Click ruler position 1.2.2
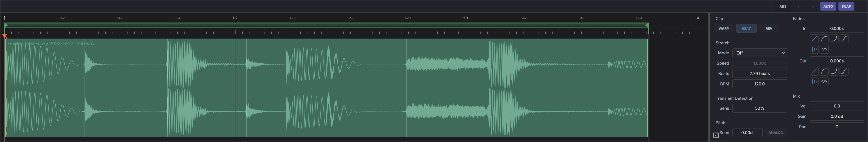 point(293,18)
